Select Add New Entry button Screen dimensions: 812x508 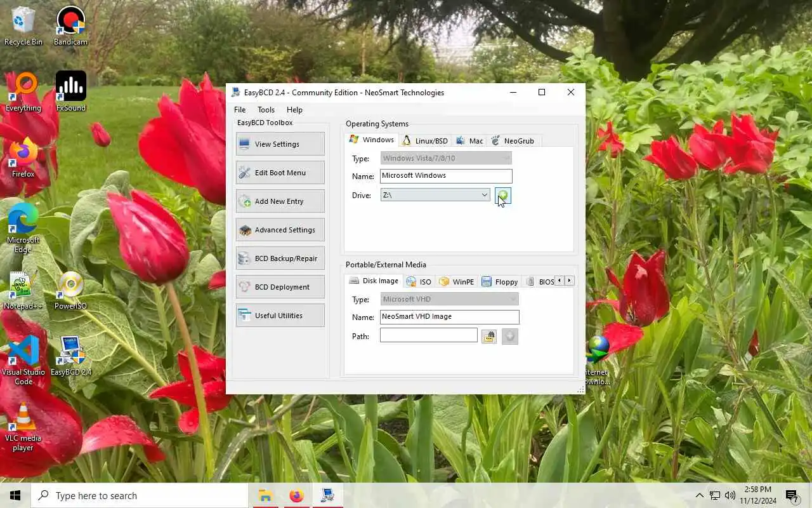(x=280, y=201)
